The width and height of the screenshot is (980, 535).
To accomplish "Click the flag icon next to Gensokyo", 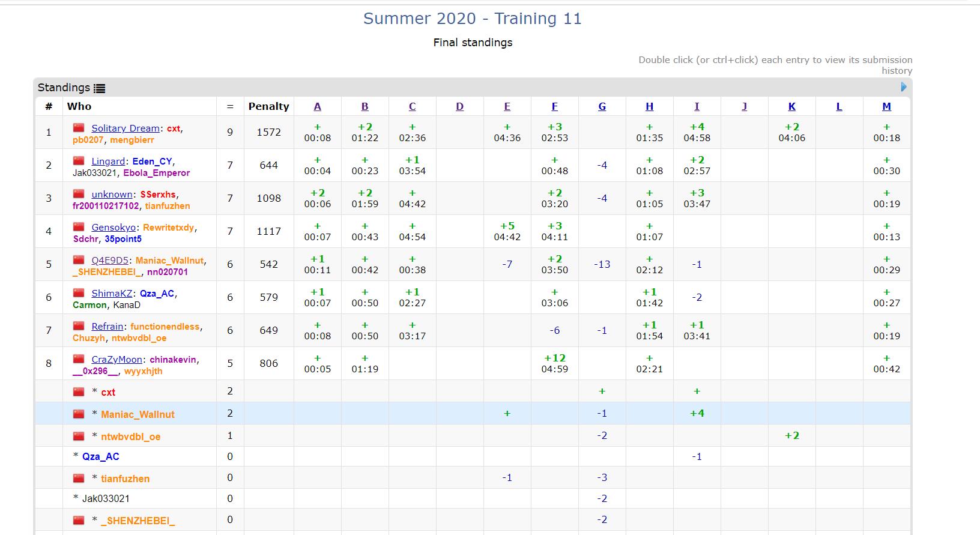I will pos(79,227).
